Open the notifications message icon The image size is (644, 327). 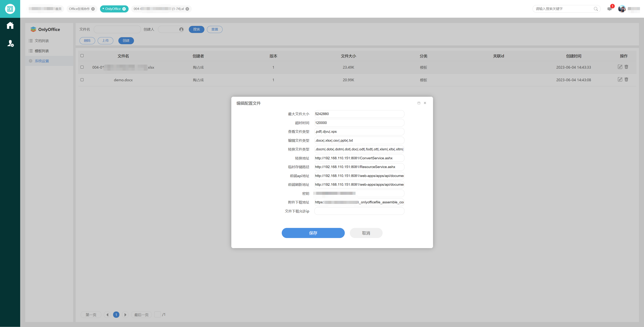pos(610,9)
